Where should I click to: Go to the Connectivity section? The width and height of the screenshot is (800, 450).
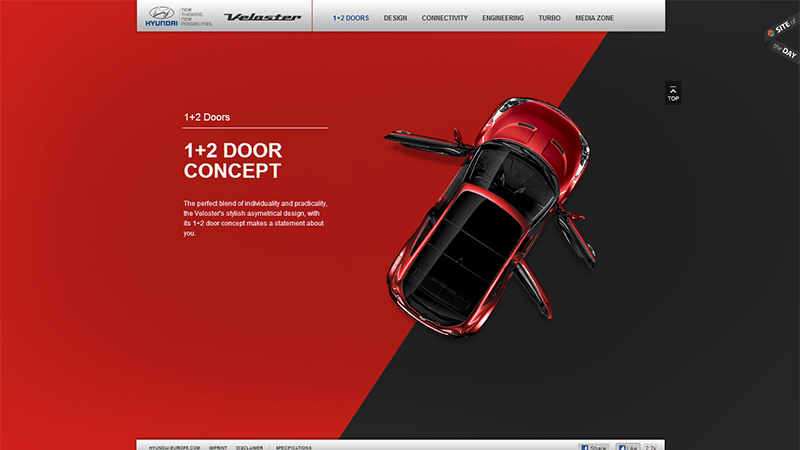(444, 18)
